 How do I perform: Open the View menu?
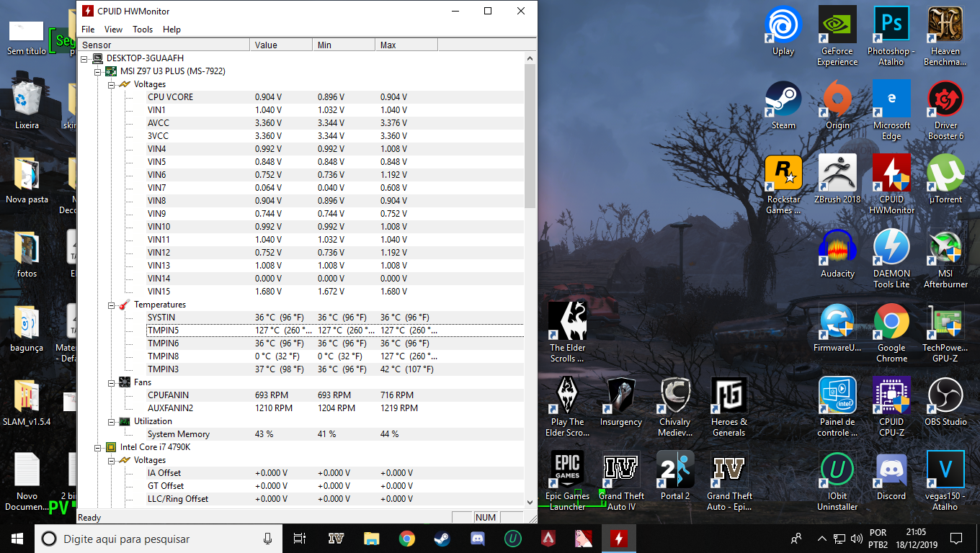coord(113,30)
